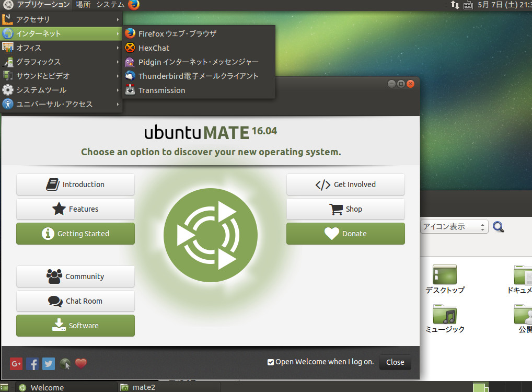Open the デスクトップ folder in file manager
This screenshot has width=532, height=392.
(x=444, y=279)
